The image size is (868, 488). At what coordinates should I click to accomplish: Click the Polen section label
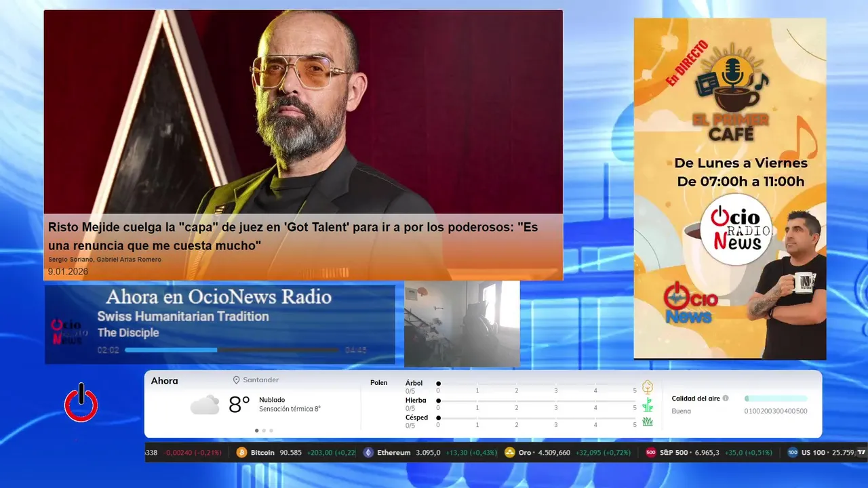pos(379,383)
